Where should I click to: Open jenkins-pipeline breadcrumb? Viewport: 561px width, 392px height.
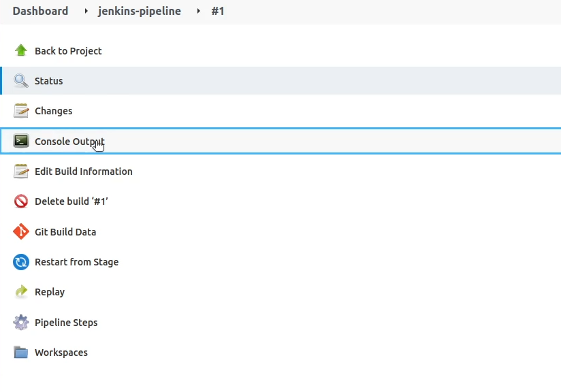pyautogui.click(x=139, y=11)
